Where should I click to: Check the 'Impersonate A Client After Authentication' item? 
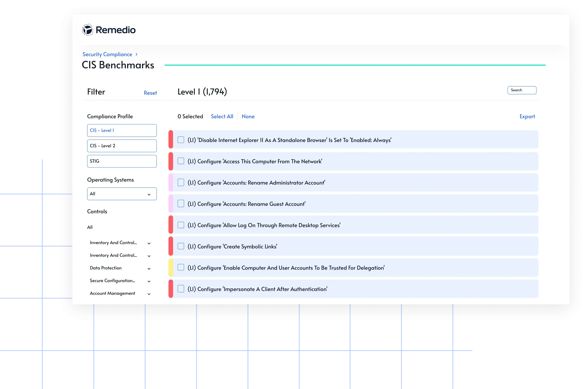[x=181, y=289]
